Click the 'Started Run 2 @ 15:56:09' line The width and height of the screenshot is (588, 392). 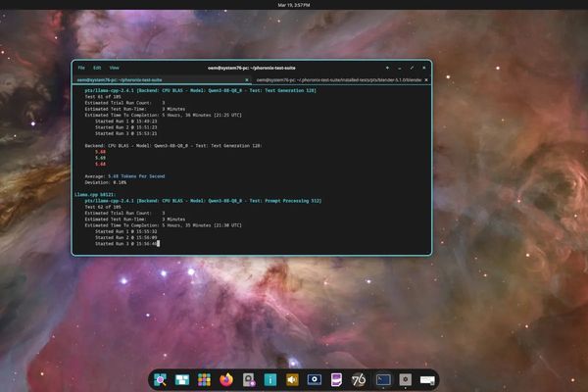[126, 237]
